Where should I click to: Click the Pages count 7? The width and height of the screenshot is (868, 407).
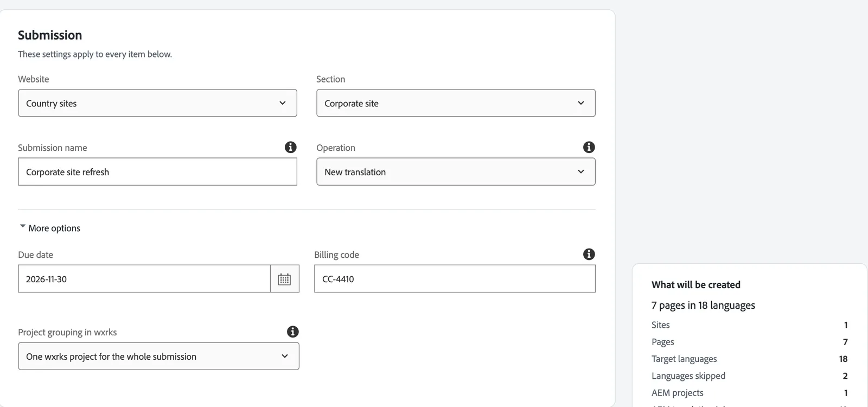point(845,342)
